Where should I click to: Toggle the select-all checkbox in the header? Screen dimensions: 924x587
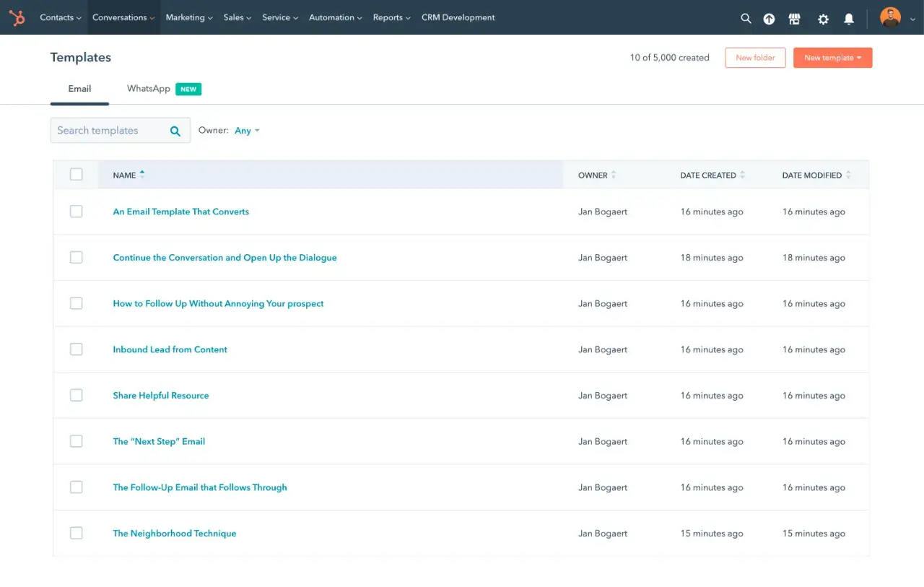pyautogui.click(x=77, y=174)
